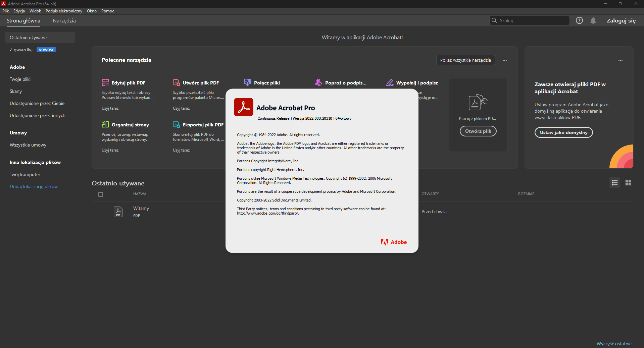This screenshot has height=348, width=644.
Task: Click Ustaw jako domyślny button
Action: 564,132
